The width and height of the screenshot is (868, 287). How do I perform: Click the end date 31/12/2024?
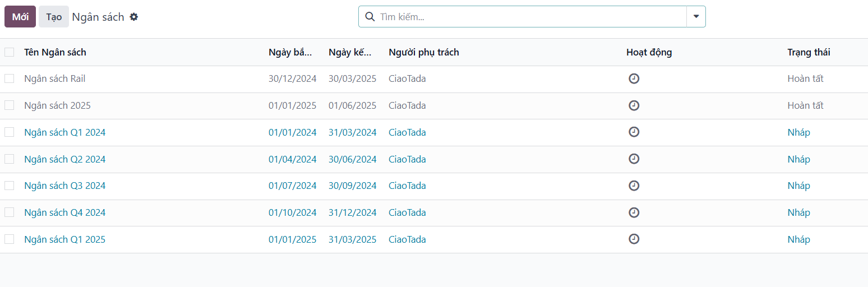pyautogui.click(x=352, y=212)
